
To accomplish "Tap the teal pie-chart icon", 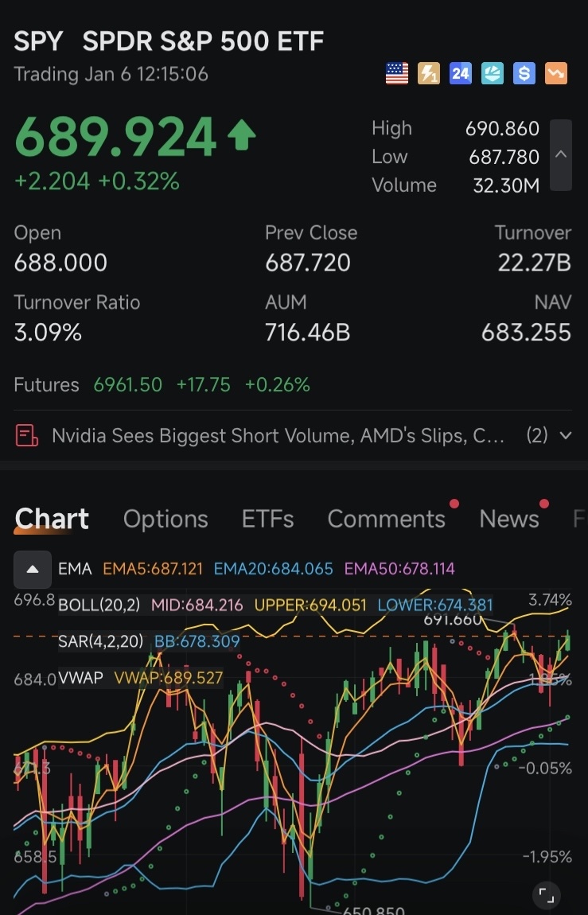I will (x=493, y=73).
